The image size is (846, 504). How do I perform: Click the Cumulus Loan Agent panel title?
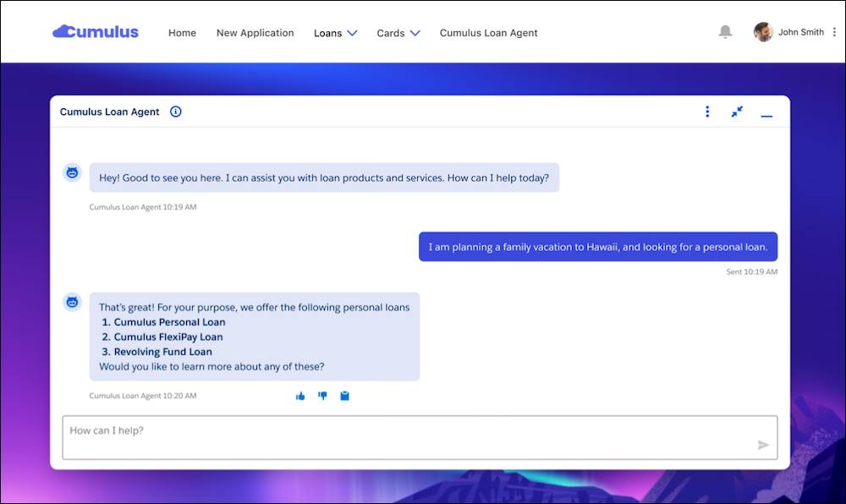pyautogui.click(x=109, y=112)
